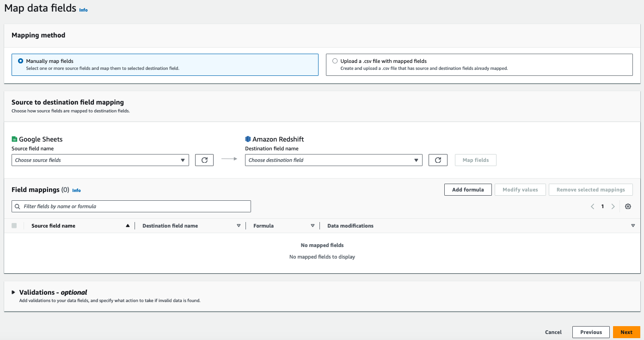Viewport: 644px width, 340px height.
Task: Go to previous page of field mappings
Action: point(592,207)
